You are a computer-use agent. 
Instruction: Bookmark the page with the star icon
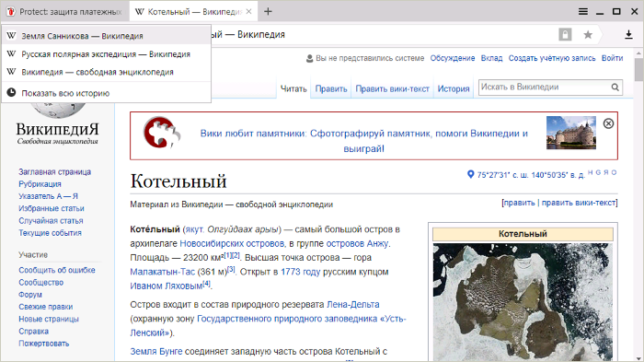point(588,35)
